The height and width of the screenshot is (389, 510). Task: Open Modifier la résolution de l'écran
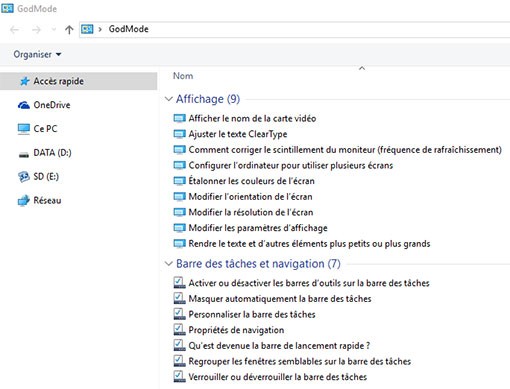[251, 212]
